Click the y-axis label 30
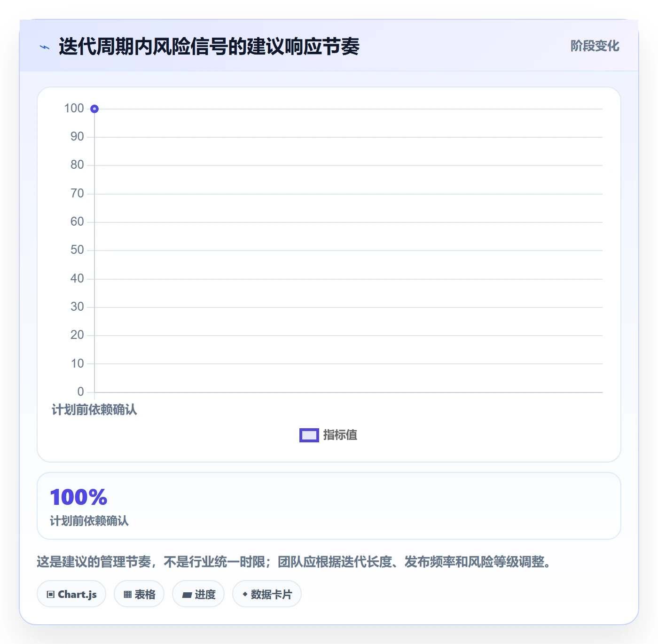This screenshot has height=644, width=658. click(77, 307)
